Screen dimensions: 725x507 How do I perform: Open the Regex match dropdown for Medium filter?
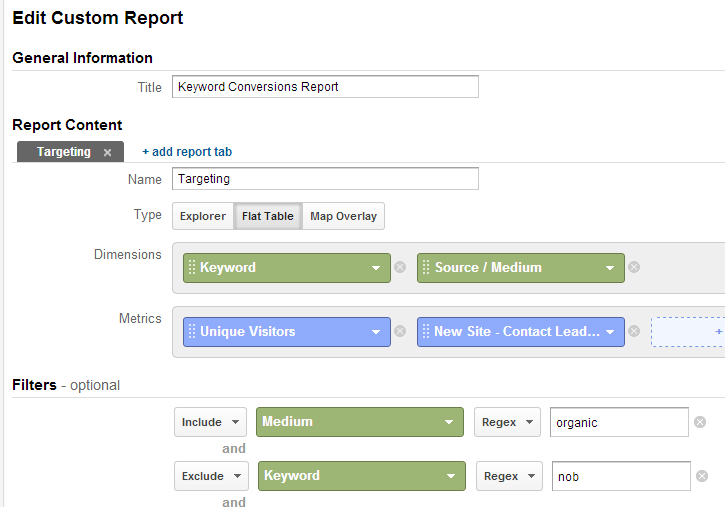507,422
